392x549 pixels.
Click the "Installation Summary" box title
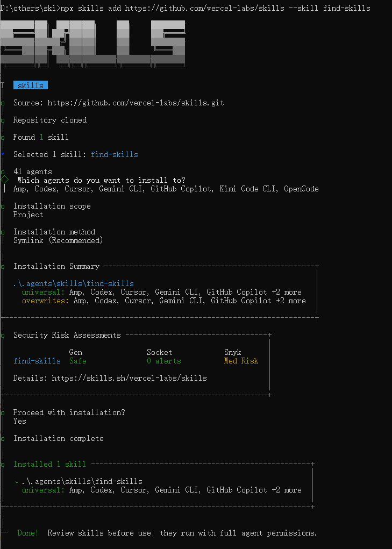56,267
